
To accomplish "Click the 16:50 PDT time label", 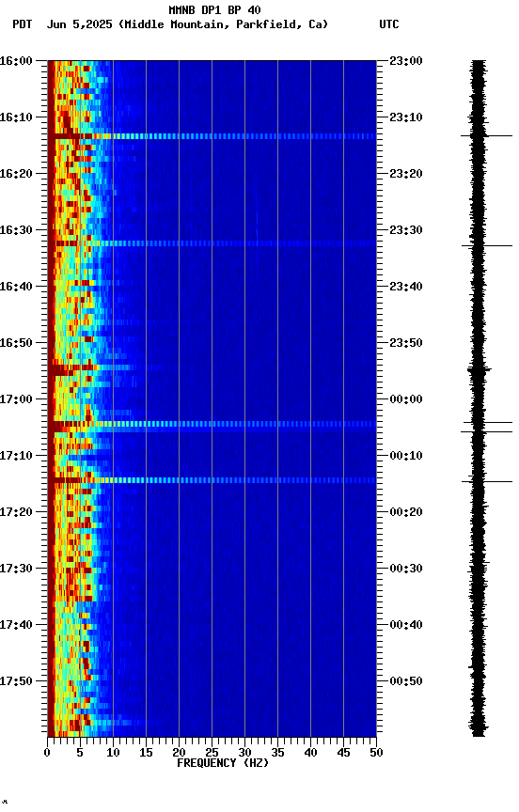I will [16, 343].
